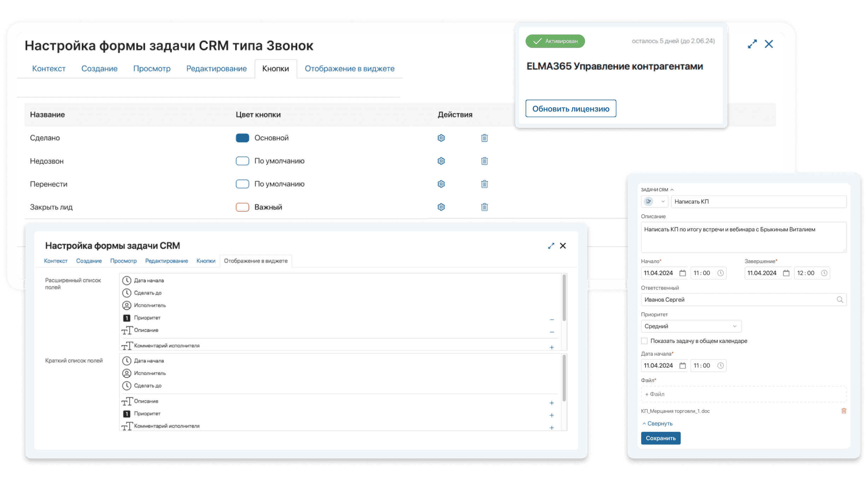This screenshot has width=868, height=481.
Task: Switch to the Редактирование tab in top dialog
Action: click(x=216, y=69)
